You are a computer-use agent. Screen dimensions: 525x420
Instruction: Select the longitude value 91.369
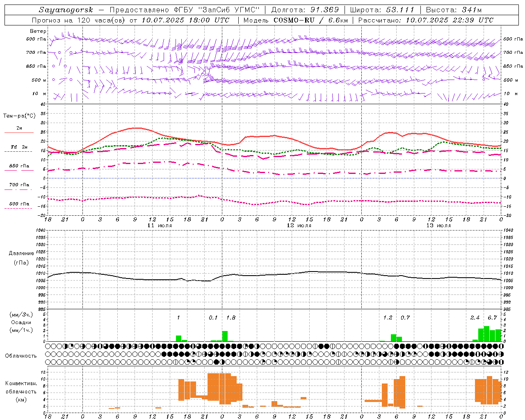coord(324,10)
